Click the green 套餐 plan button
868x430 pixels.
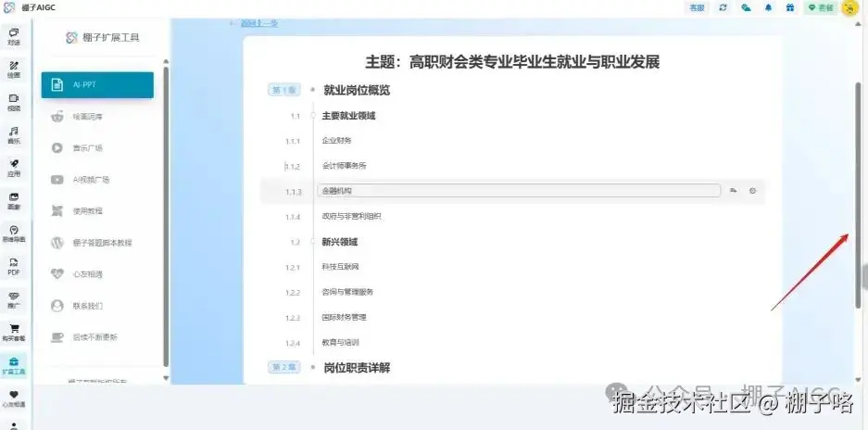coord(821,7)
